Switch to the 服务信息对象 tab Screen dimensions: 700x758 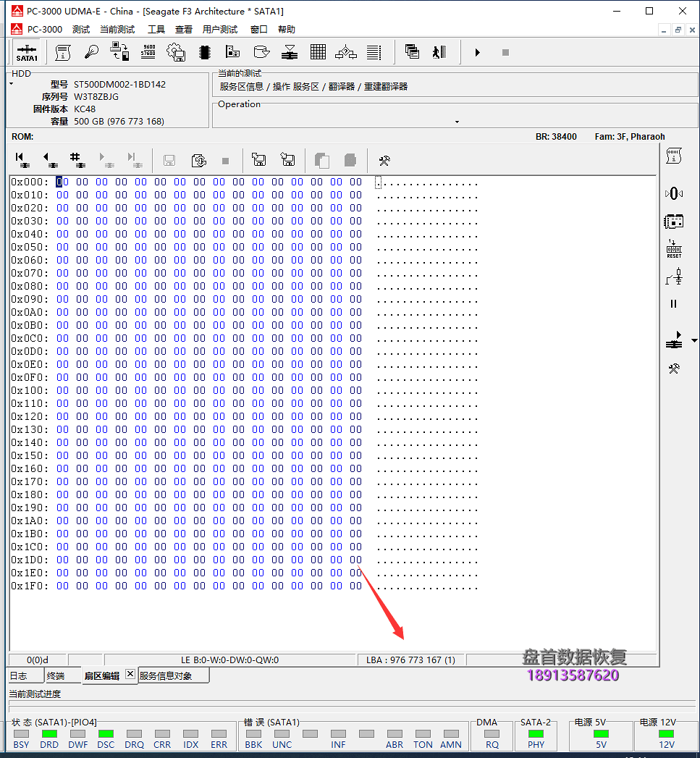[x=173, y=675]
